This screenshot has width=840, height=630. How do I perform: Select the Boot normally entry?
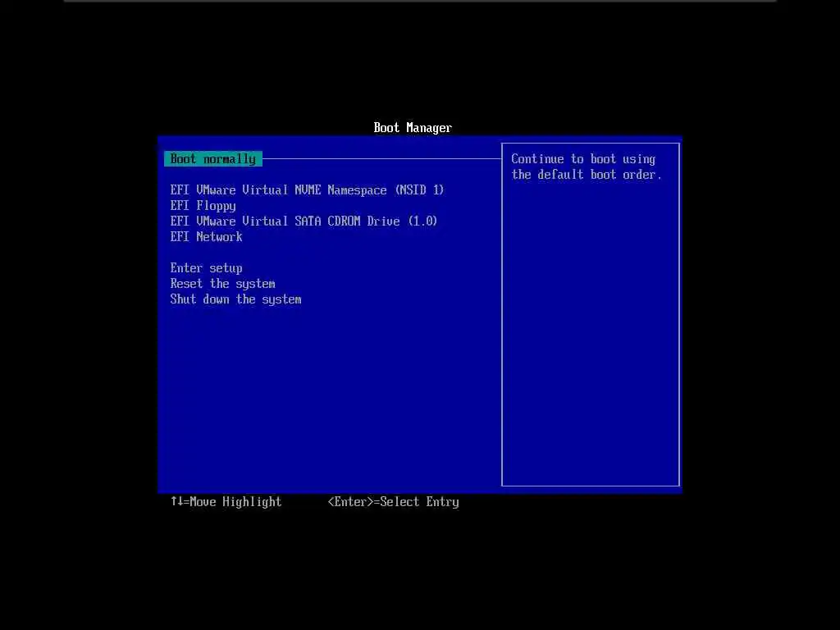(x=213, y=159)
